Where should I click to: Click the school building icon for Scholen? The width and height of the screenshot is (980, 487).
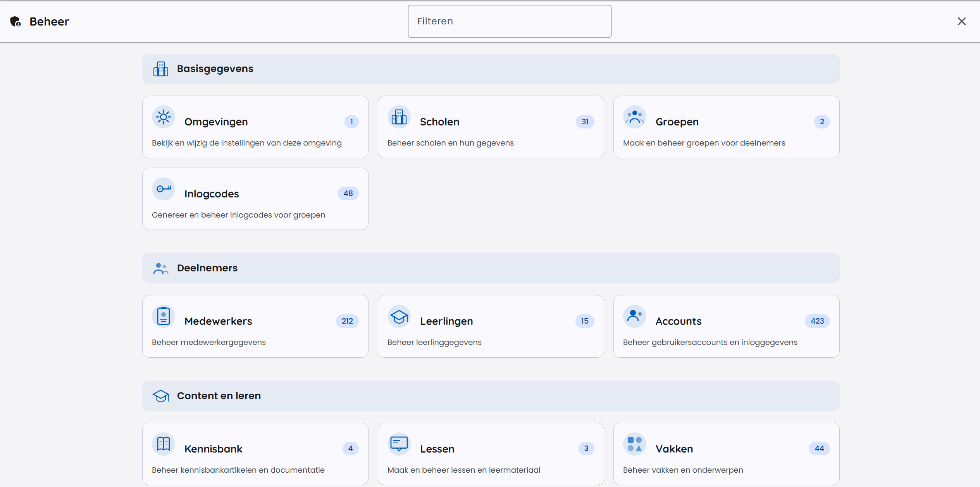coord(399,117)
